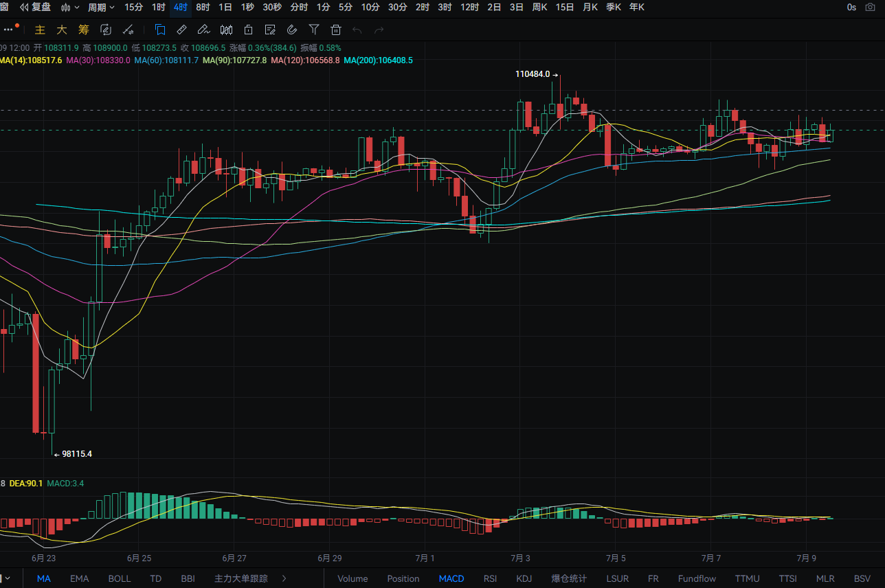Select the pencil drawing tool icon
The height and width of the screenshot is (588, 885).
coord(203,30)
